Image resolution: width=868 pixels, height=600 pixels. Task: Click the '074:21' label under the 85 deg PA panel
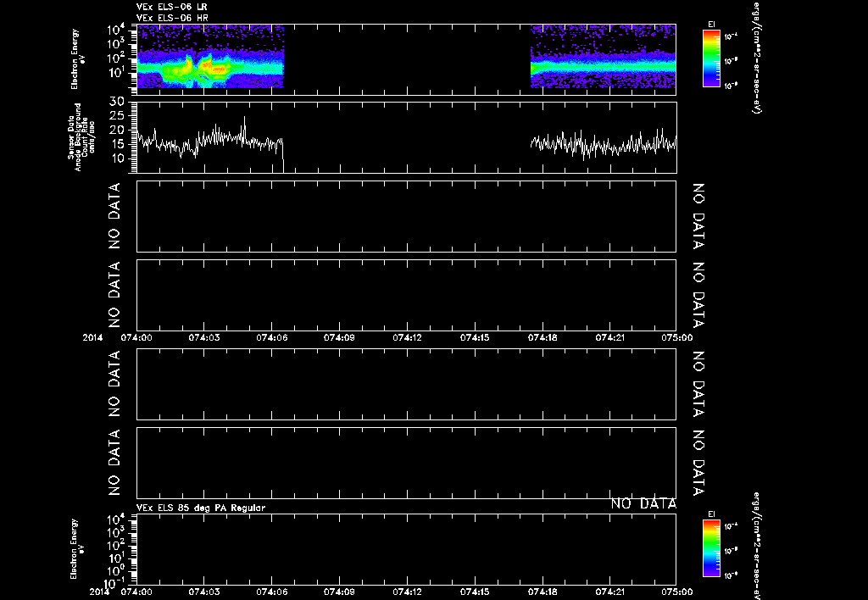click(x=610, y=592)
